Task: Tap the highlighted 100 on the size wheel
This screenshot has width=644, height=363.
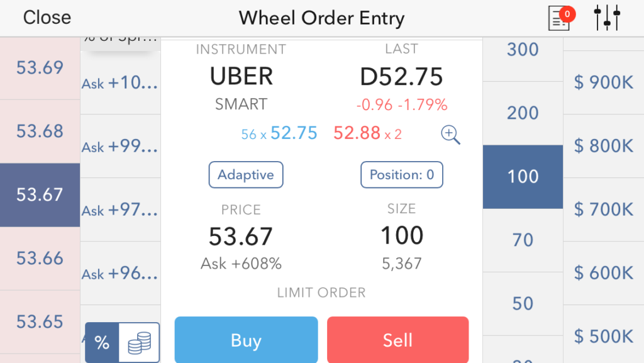Action: pyautogui.click(x=523, y=176)
